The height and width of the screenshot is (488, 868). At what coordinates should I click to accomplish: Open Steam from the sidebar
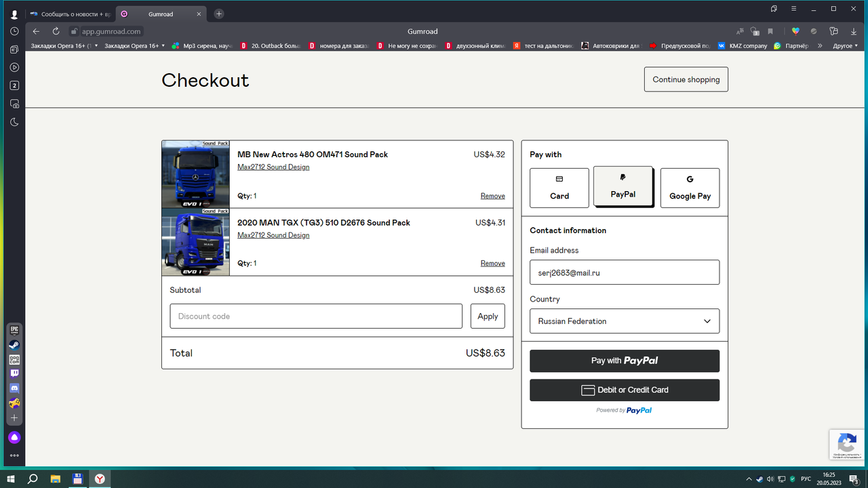(x=14, y=344)
